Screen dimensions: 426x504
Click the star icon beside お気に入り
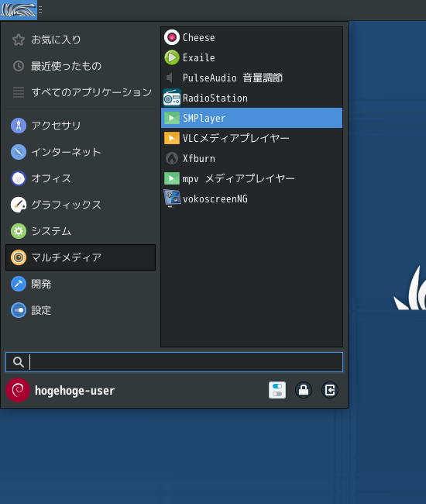tap(19, 40)
